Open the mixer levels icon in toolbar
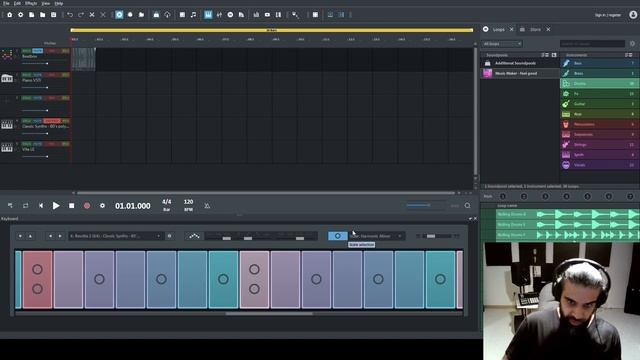 point(256,15)
